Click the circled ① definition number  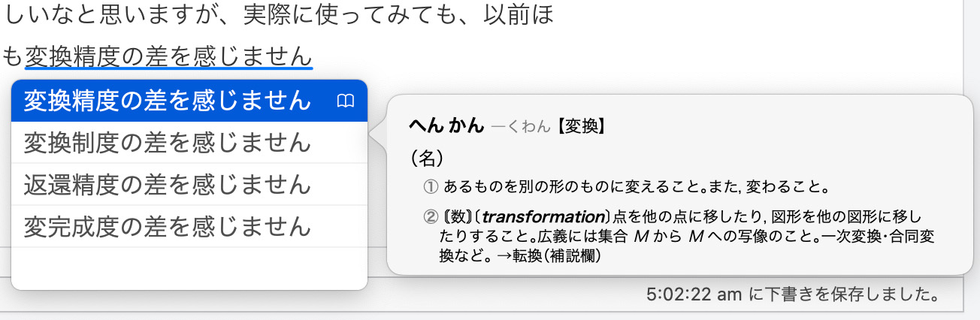430,186
